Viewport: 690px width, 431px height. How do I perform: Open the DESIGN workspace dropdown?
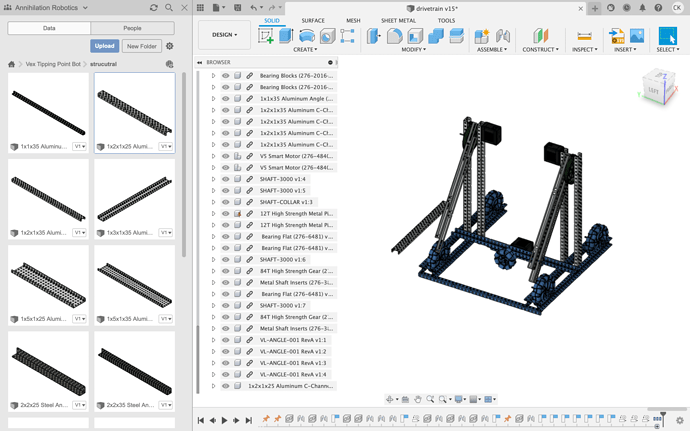click(x=224, y=35)
